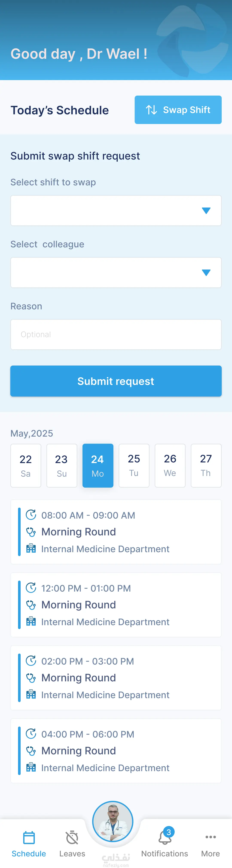Select Tuesday 25 in the date strip
Viewport: 232px width, 868px height.
pos(134,466)
